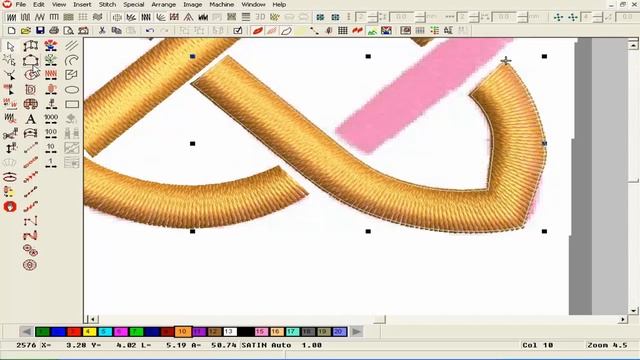Open the Stitch menu
Image resolution: width=640 pixels, height=360 pixels.
tap(107, 4)
